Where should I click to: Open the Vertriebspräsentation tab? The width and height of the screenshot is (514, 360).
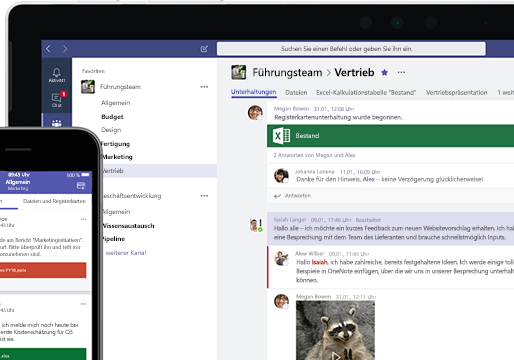pos(456,92)
